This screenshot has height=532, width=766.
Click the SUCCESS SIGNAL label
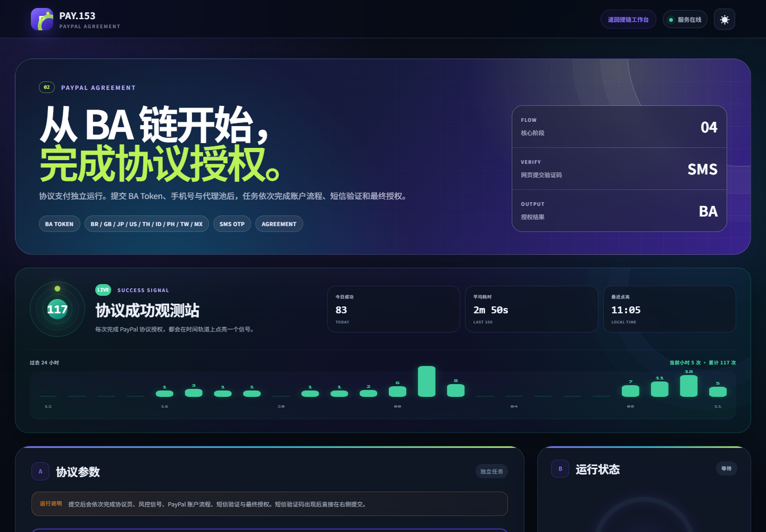[x=143, y=290]
